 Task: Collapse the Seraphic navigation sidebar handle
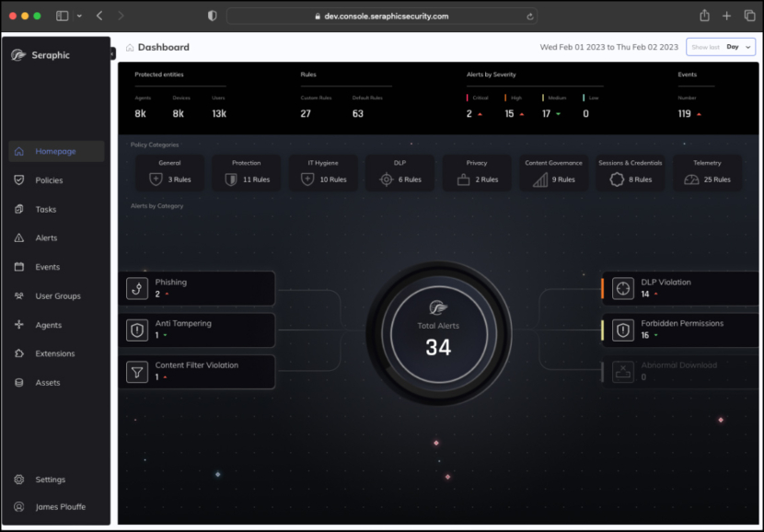coord(113,53)
